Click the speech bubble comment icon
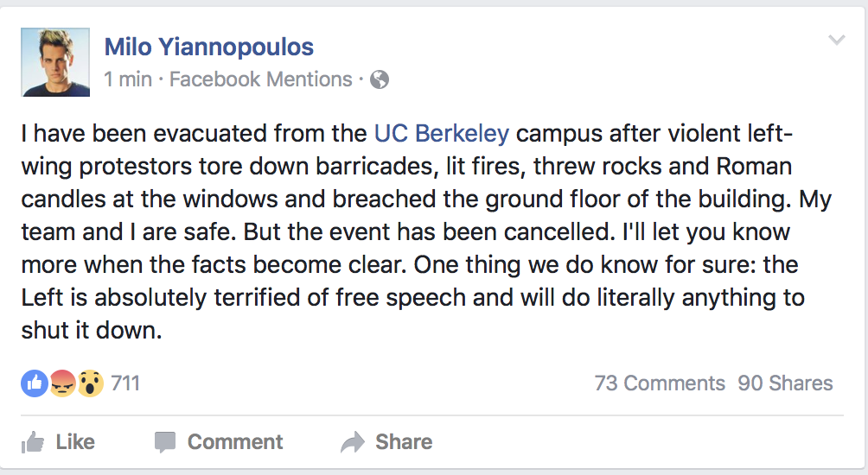 click(x=165, y=443)
